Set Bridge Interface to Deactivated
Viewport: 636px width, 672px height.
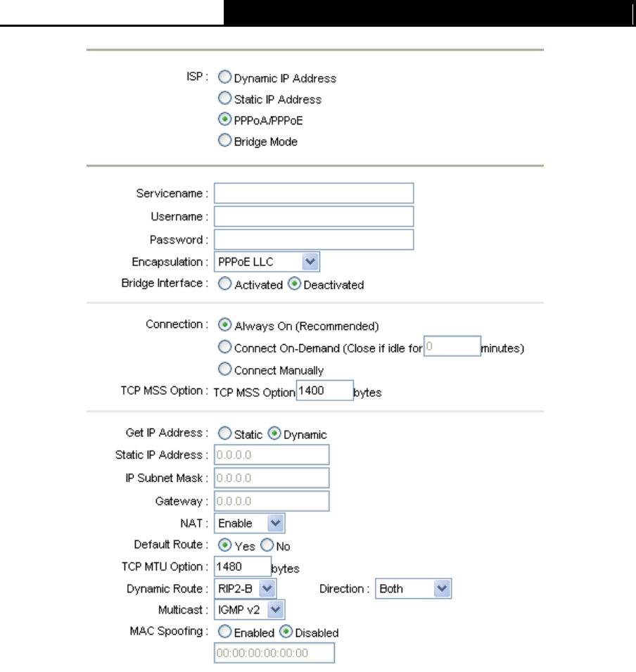click(294, 284)
